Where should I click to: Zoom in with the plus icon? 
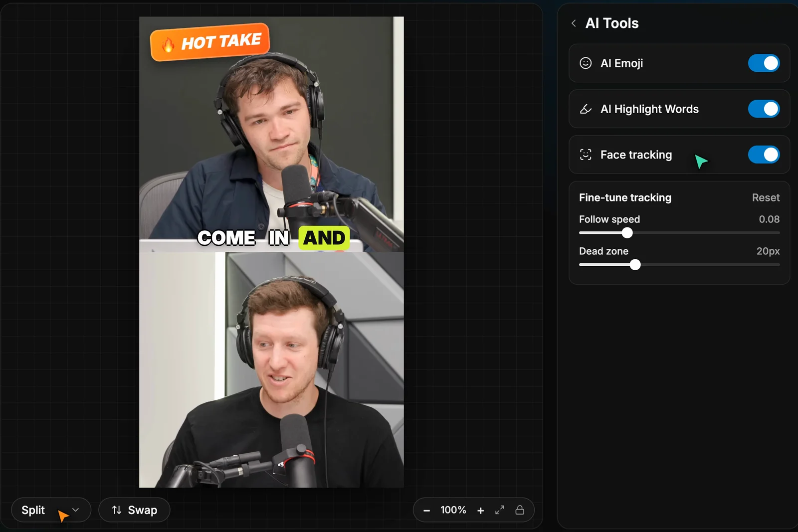[x=480, y=510]
